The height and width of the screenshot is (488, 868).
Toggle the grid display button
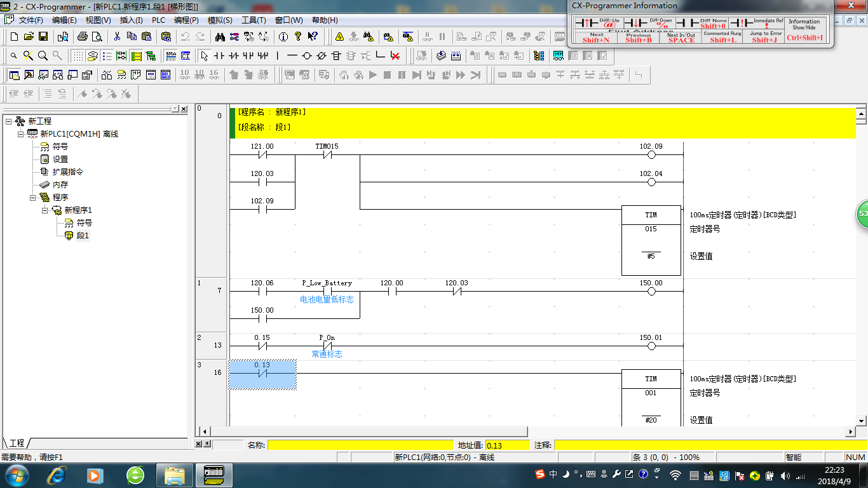click(78, 56)
